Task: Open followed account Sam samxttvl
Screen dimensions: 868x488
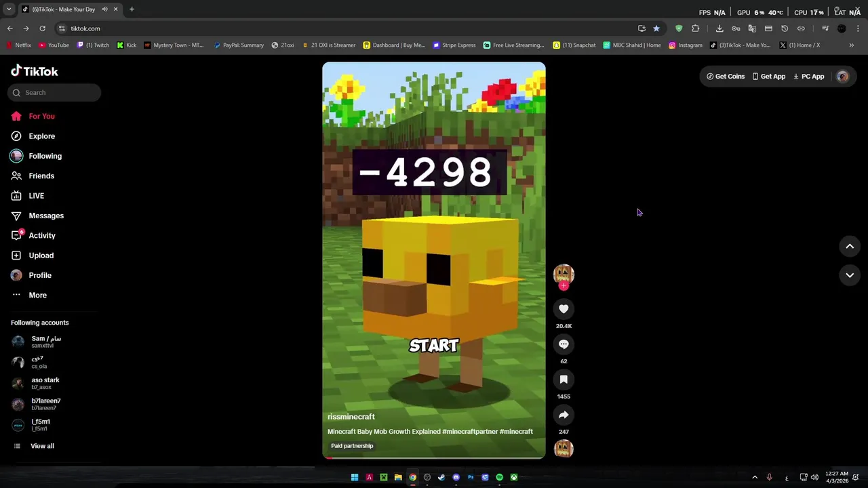Action: point(37,342)
